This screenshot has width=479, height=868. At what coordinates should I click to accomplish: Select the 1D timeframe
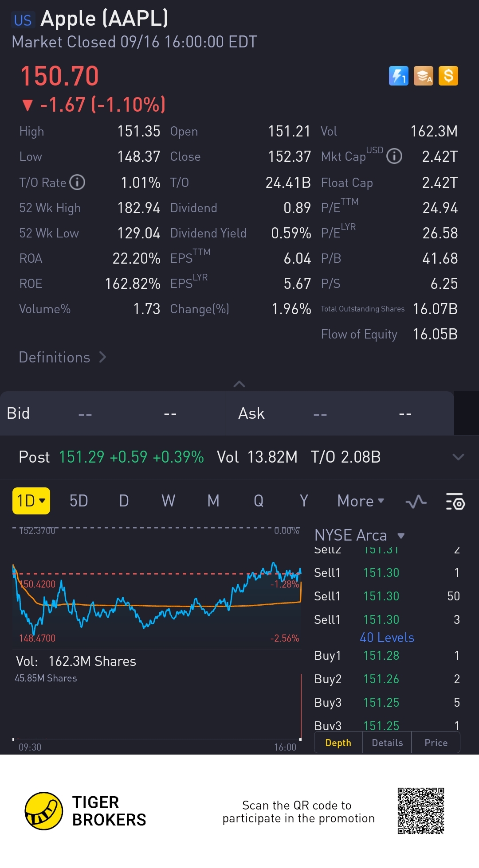[x=31, y=501]
